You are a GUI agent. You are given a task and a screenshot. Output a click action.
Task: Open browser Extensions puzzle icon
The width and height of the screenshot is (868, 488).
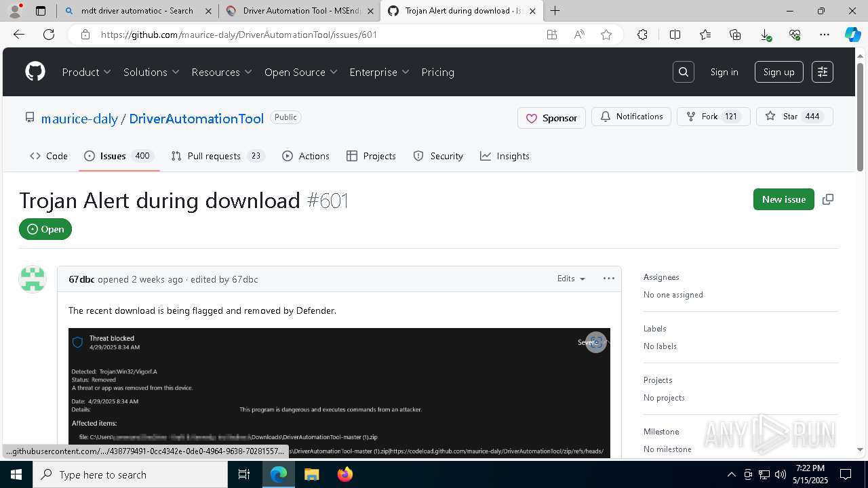[x=642, y=35]
